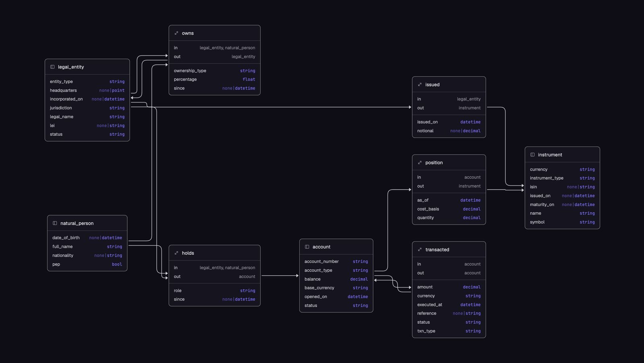Image resolution: width=644 pixels, height=363 pixels.
Task: Click the table icon next to instrument
Action: (533, 154)
